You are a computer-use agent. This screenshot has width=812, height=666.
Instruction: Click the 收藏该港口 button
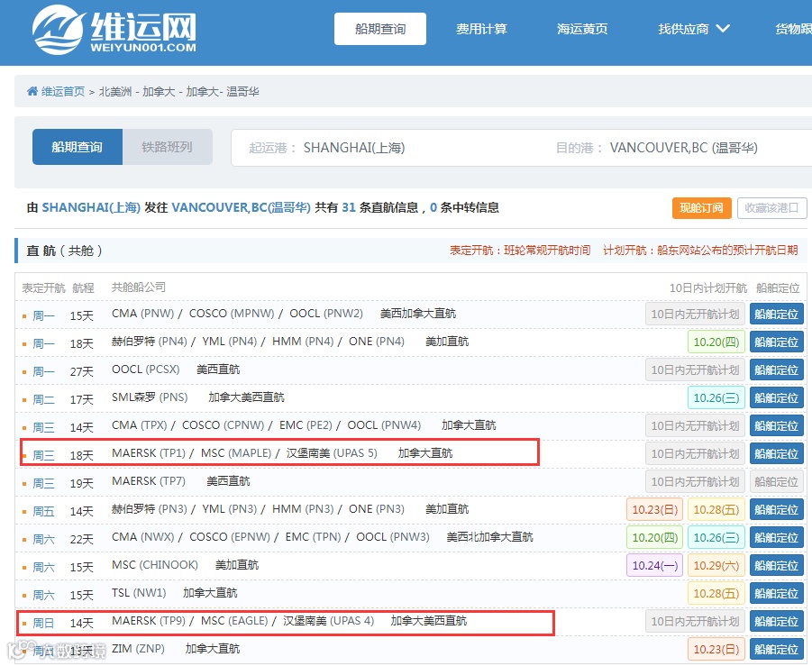(771, 208)
